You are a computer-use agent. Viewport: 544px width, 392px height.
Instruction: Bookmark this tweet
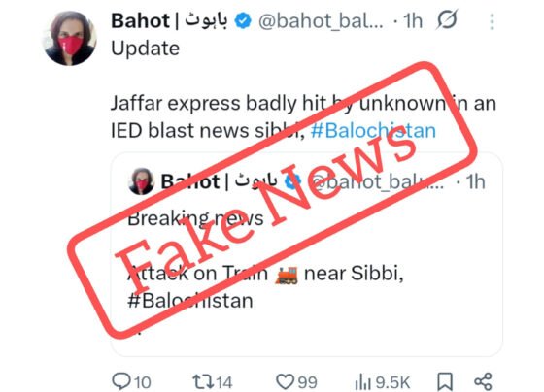click(x=445, y=382)
